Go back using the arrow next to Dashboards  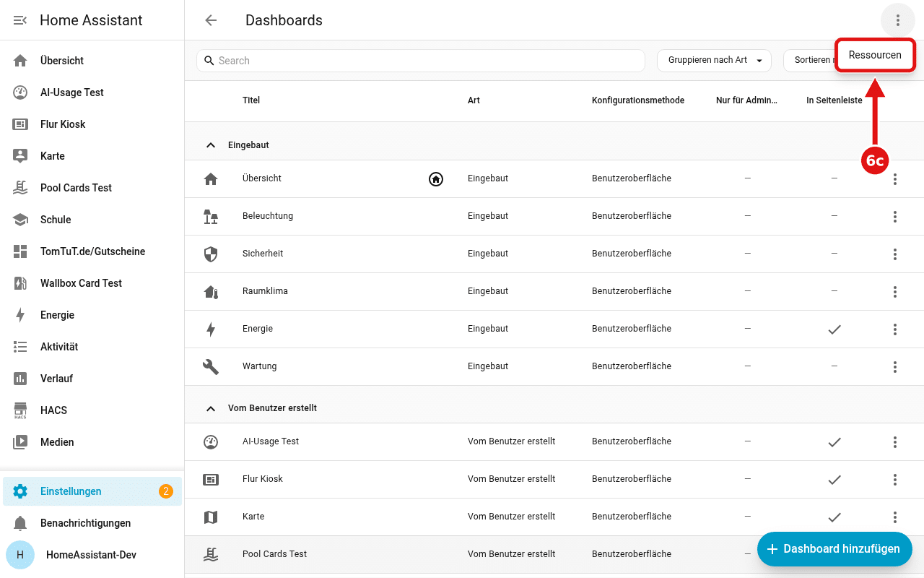click(211, 20)
